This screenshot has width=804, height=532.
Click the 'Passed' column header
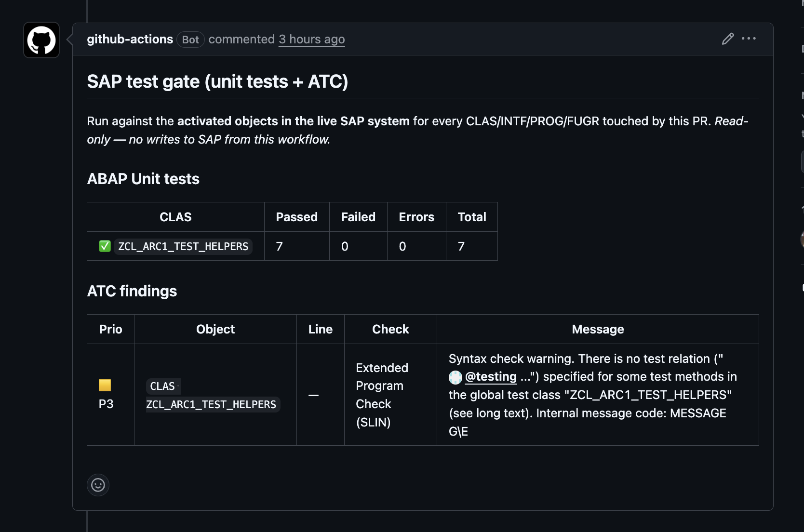tap(296, 217)
